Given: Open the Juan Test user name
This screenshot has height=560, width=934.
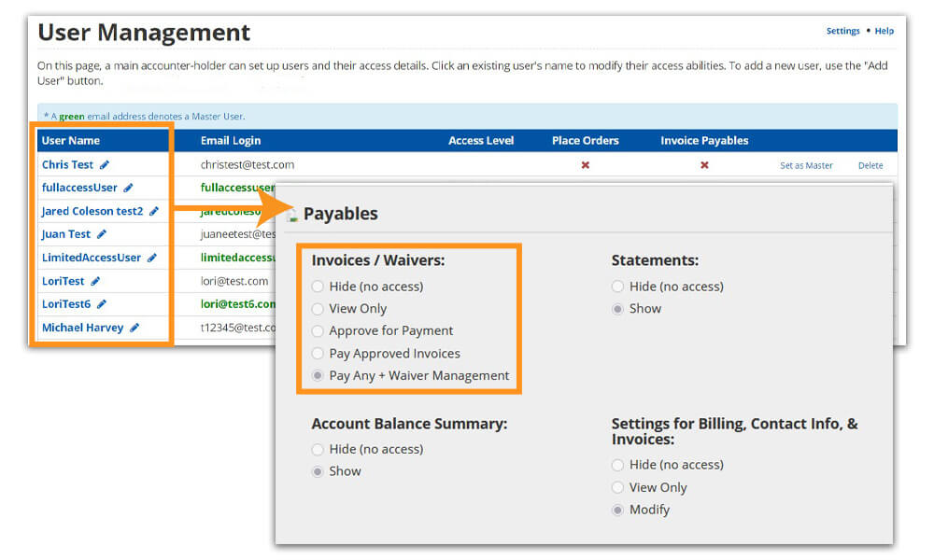Looking at the screenshot, I should (x=66, y=234).
